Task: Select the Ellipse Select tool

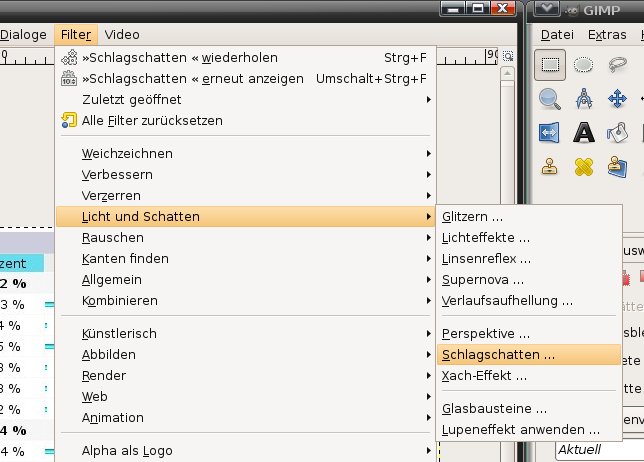Action: click(583, 66)
